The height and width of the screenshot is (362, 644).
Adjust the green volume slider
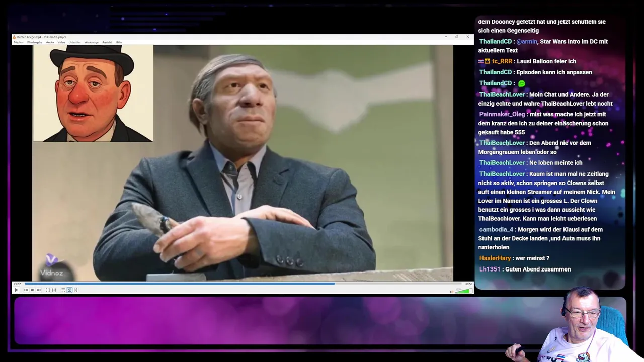pyautogui.click(x=463, y=290)
